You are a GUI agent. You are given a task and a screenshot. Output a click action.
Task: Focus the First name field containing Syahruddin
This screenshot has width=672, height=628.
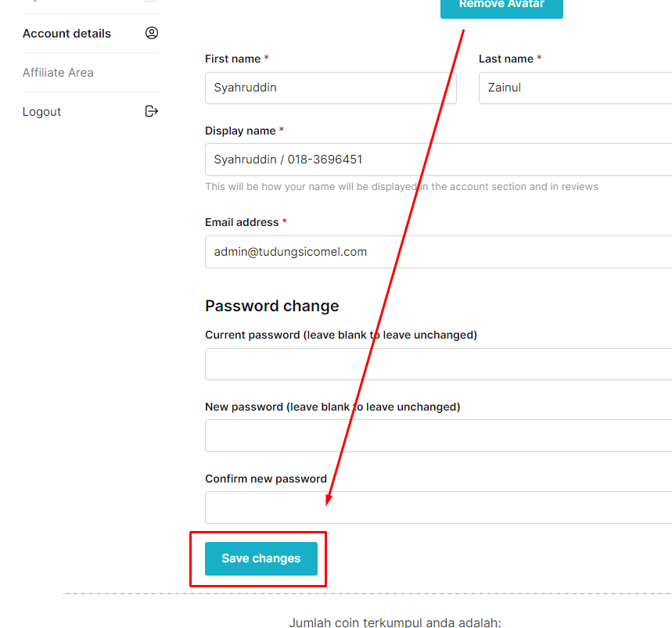[x=330, y=88]
